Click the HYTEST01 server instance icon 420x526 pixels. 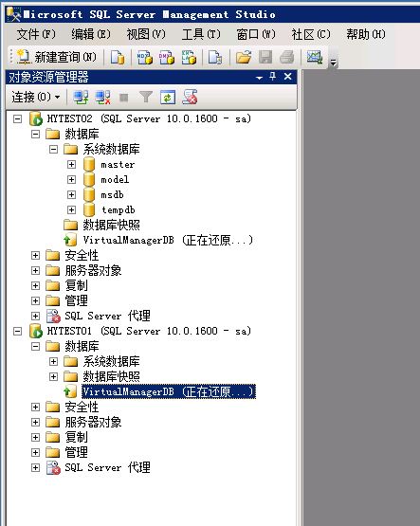click(36, 331)
